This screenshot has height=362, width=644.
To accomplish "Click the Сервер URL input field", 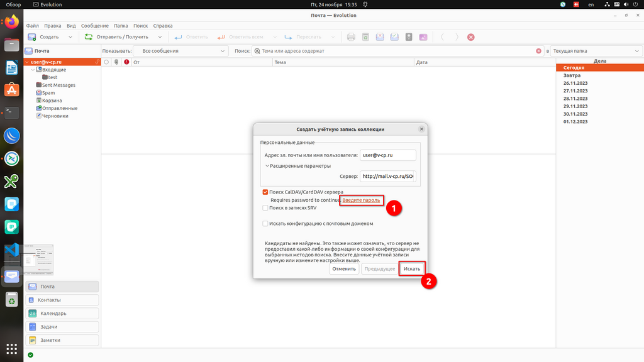I will [x=388, y=177].
